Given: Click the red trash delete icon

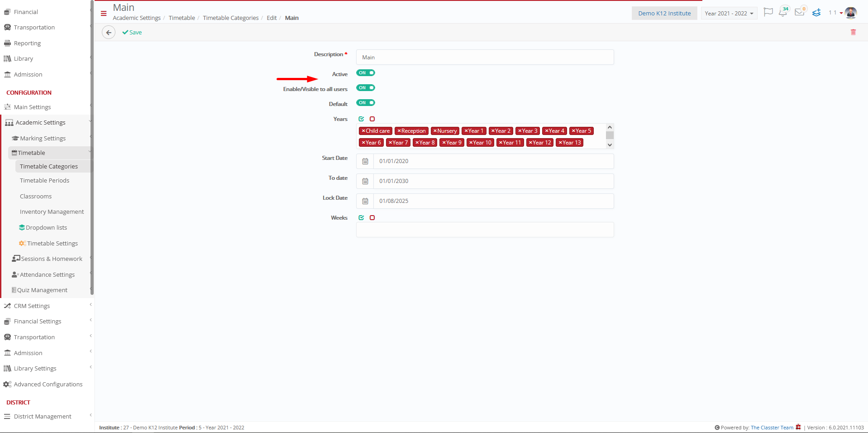Looking at the screenshot, I should (x=853, y=32).
